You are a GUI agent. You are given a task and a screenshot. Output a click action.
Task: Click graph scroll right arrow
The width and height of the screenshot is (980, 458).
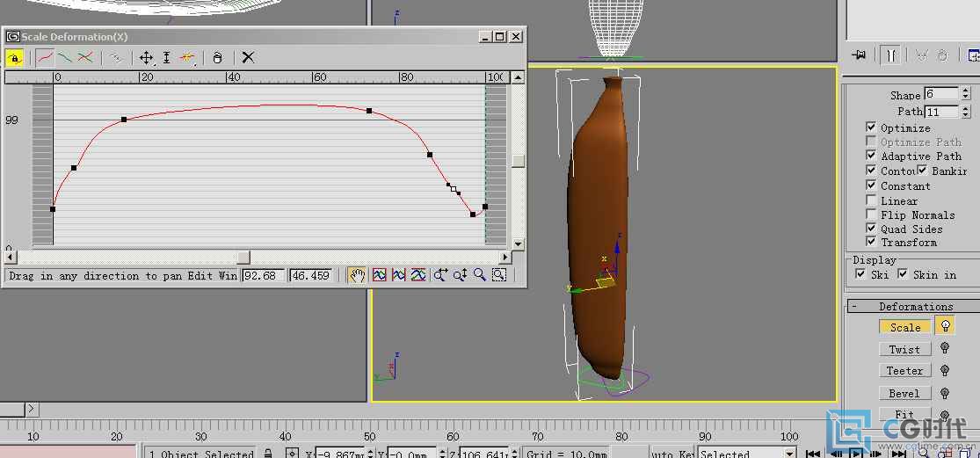click(x=505, y=257)
